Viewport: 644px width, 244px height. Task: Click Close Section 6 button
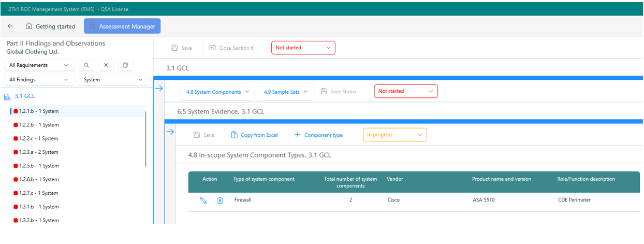pos(231,48)
